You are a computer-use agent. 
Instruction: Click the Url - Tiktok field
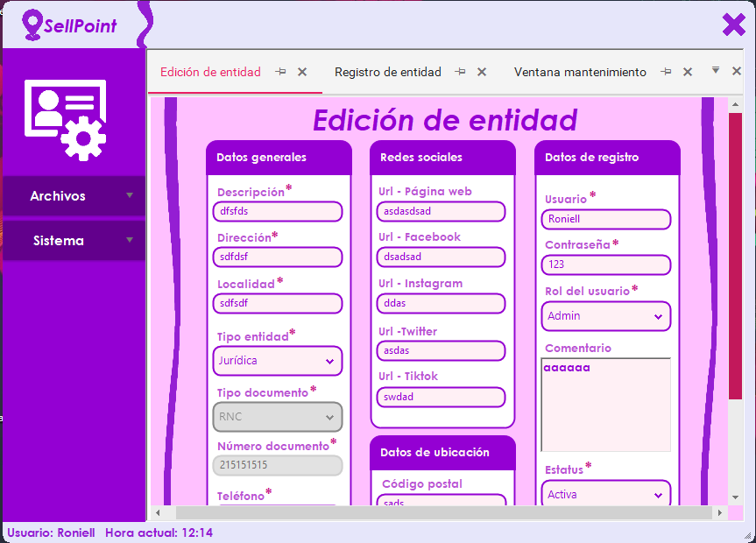442,397
